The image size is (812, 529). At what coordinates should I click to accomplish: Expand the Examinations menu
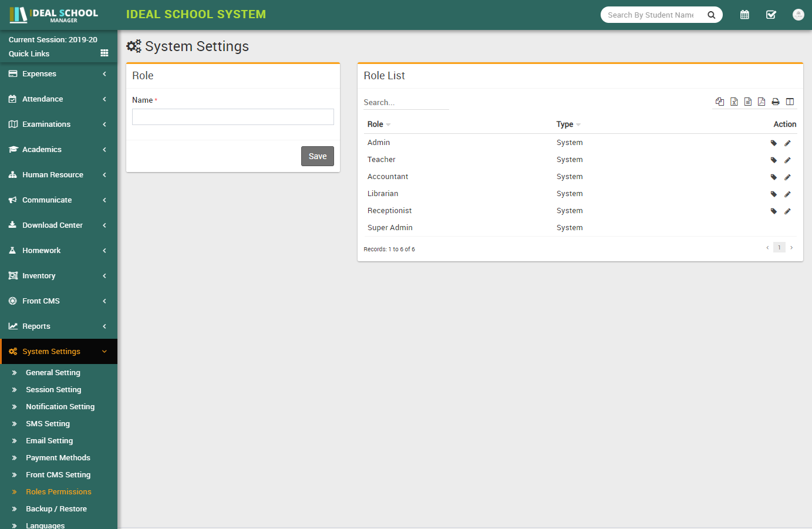(x=59, y=124)
